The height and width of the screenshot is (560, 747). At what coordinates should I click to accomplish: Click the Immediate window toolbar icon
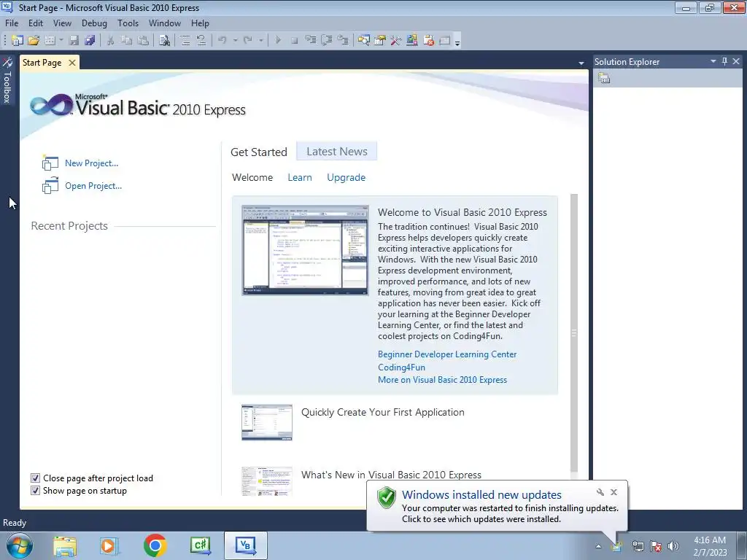pos(444,41)
